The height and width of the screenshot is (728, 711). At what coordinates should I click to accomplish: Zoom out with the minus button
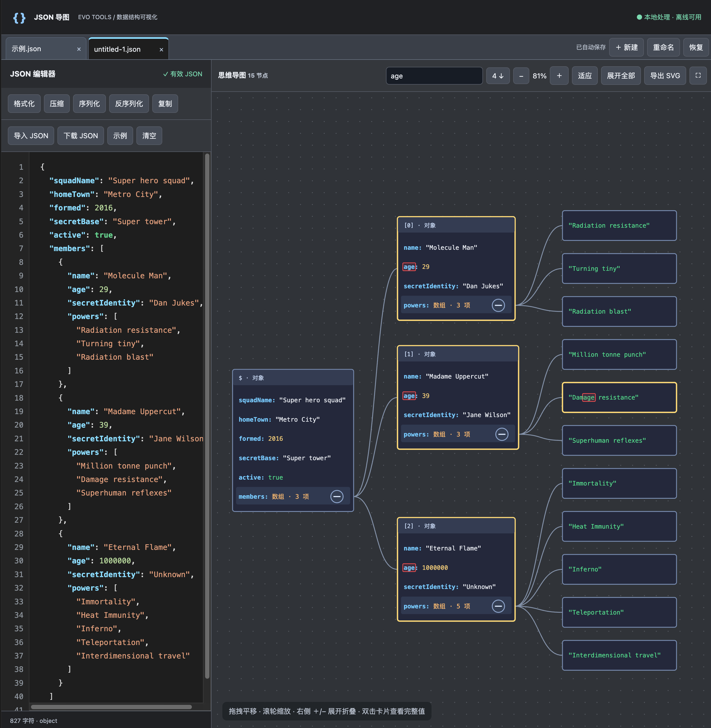click(x=521, y=76)
